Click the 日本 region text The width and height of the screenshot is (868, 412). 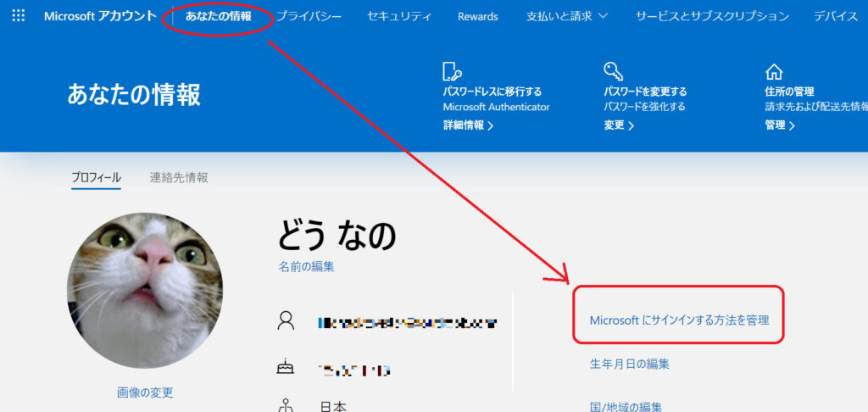(333, 407)
